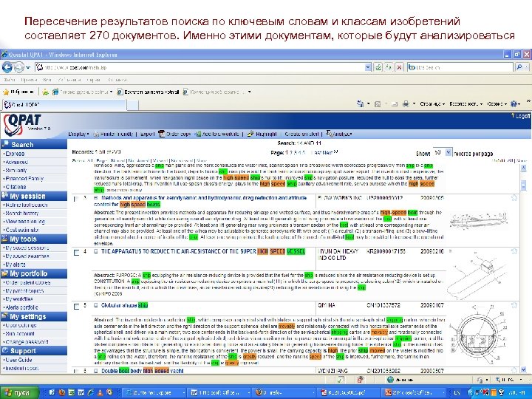532x399 pixels.
Task: Click the IE print icon in command bar
Action: click(x=406, y=104)
